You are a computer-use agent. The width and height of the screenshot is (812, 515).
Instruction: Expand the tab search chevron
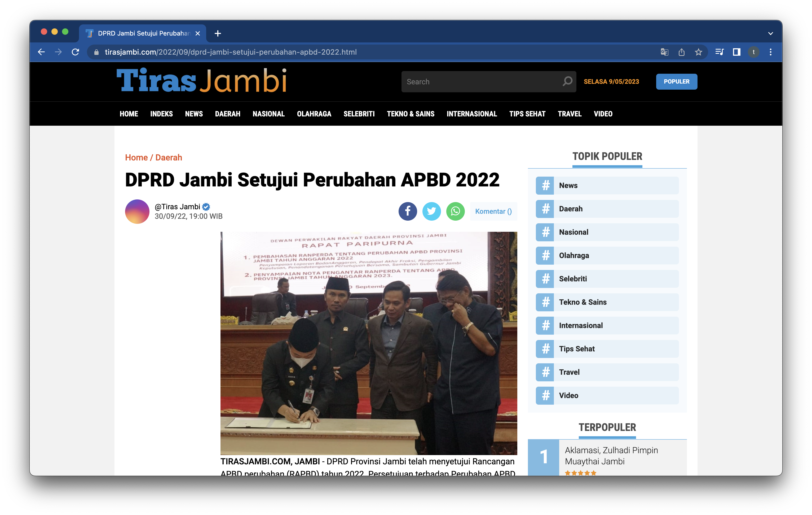[x=770, y=33]
